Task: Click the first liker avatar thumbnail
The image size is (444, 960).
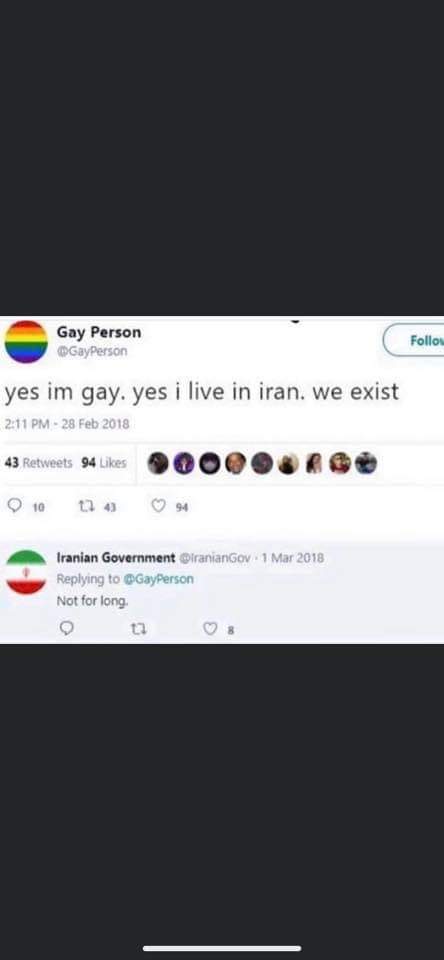Action: (x=158, y=463)
